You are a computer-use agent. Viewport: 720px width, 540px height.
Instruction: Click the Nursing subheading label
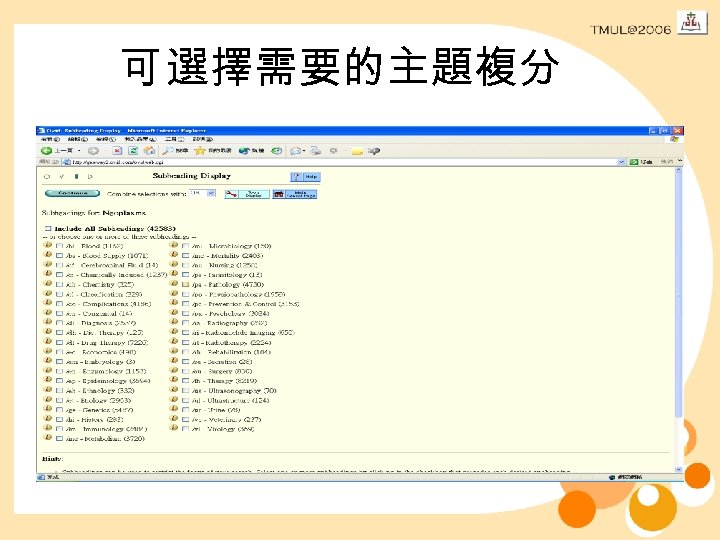[x=225, y=265]
